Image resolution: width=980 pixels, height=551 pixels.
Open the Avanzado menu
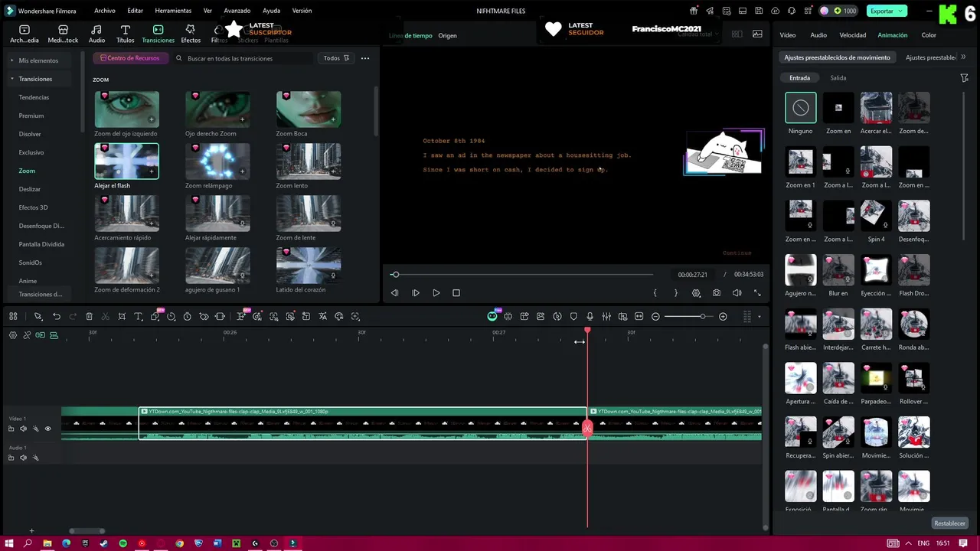237,11
